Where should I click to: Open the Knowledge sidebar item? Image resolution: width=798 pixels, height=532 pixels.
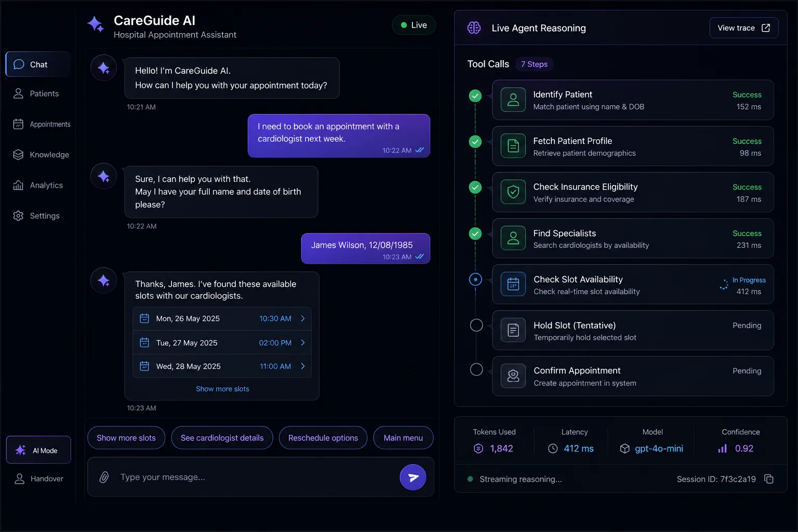pyautogui.click(x=38, y=155)
